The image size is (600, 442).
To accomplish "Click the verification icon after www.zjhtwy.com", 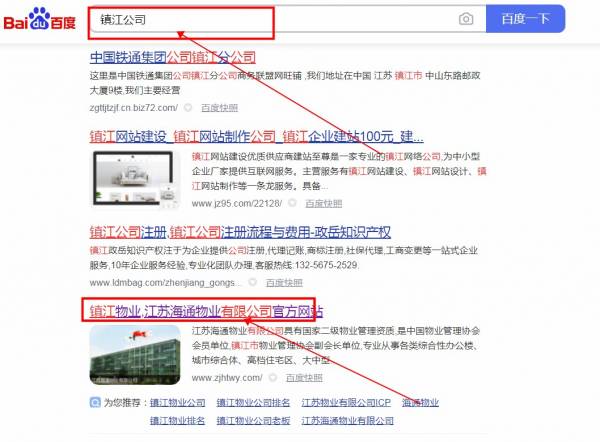I will [x=273, y=377].
